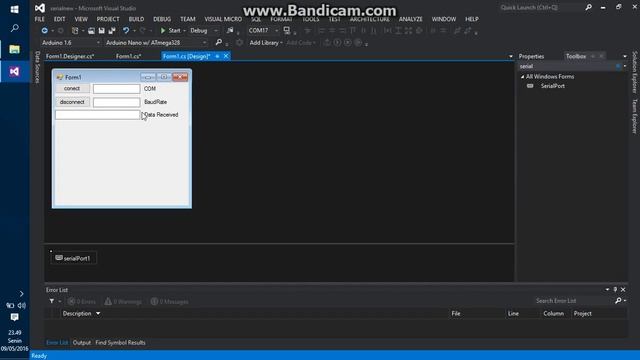The image size is (640, 360).
Task: Click the BaudRate text box on Form1
Action: (116, 102)
